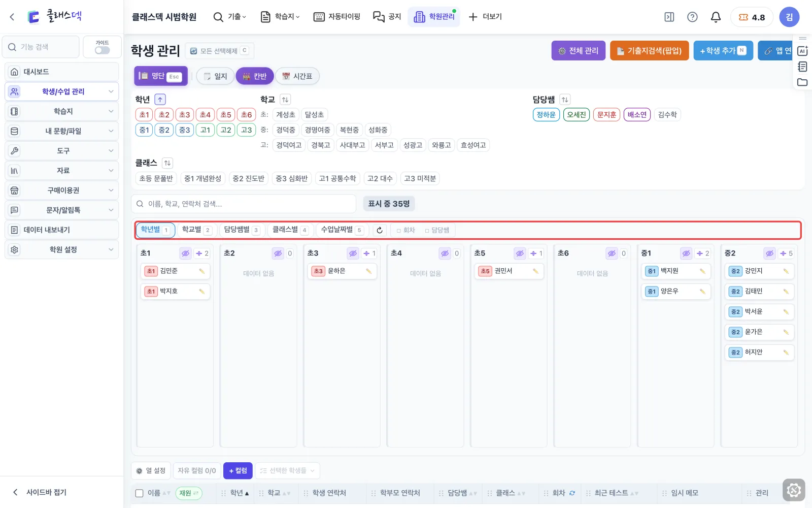Open the user avatar 김

[789, 17]
